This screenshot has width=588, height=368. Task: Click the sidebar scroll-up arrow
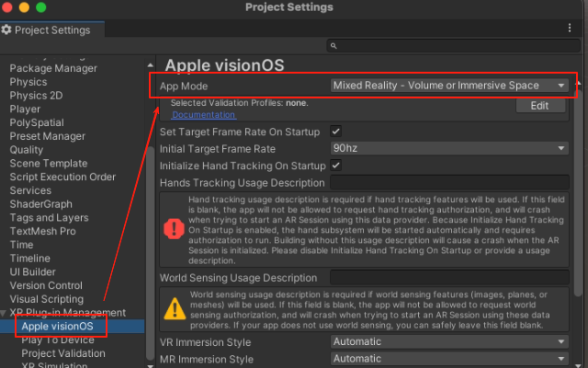[x=151, y=65]
